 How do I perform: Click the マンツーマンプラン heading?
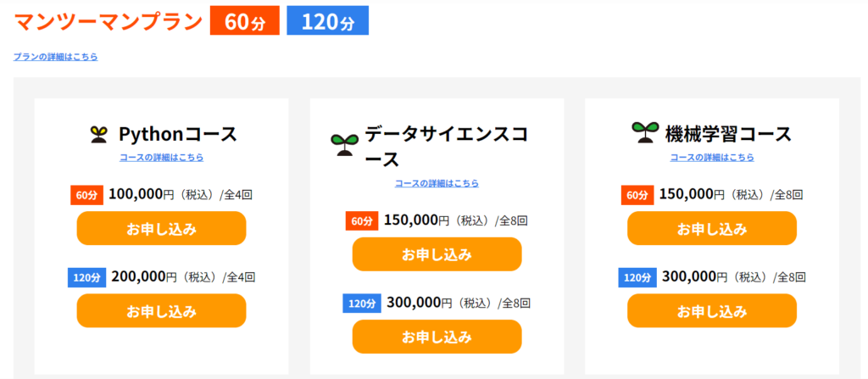click(108, 21)
